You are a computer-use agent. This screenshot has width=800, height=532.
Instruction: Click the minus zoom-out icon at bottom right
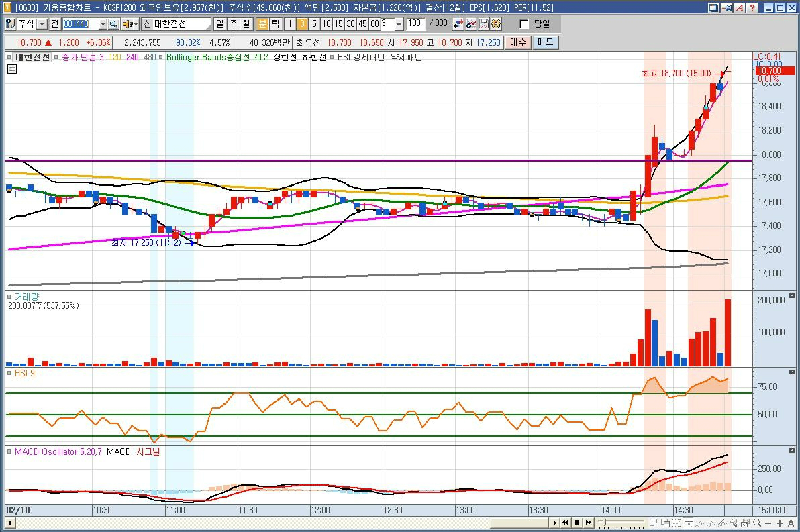click(x=768, y=523)
